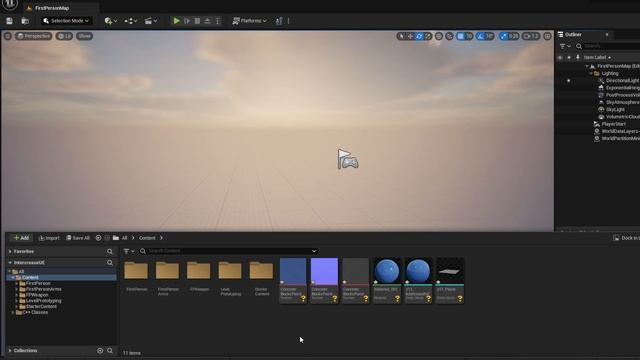Choose the Select objects cursor tool
This screenshot has width=640, height=360.
tap(401, 36)
